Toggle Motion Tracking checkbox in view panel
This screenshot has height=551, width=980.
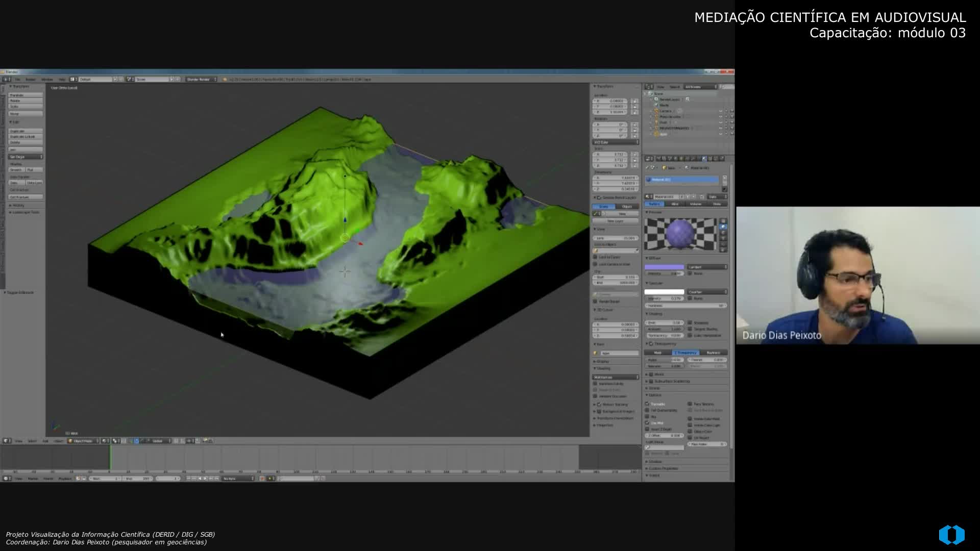click(x=599, y=405)
